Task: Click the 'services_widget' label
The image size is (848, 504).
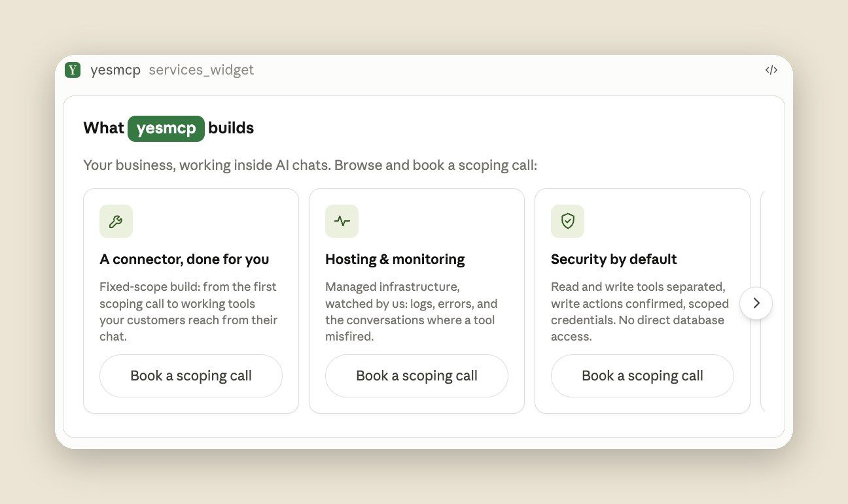Action: coord(202,70)
